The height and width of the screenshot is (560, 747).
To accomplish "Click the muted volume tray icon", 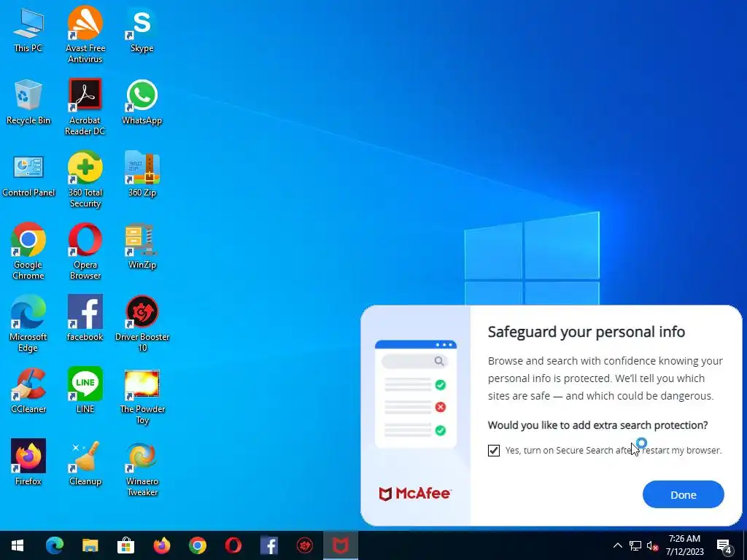I will pos(652,545).
